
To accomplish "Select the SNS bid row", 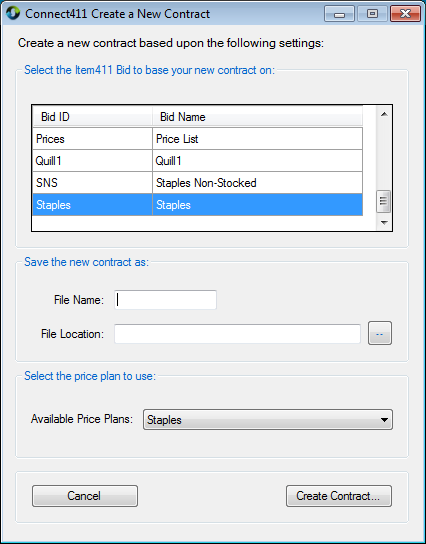I will tap(197, 182).
